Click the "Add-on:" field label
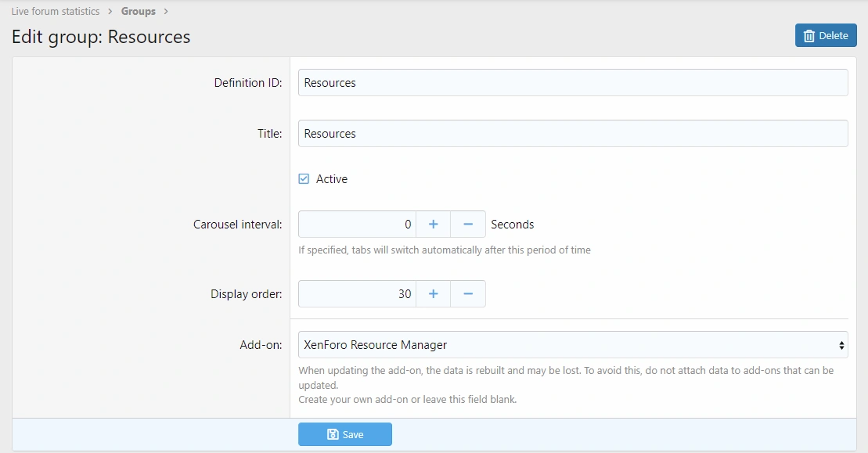868x453 pixels. (x=261, y=345)
